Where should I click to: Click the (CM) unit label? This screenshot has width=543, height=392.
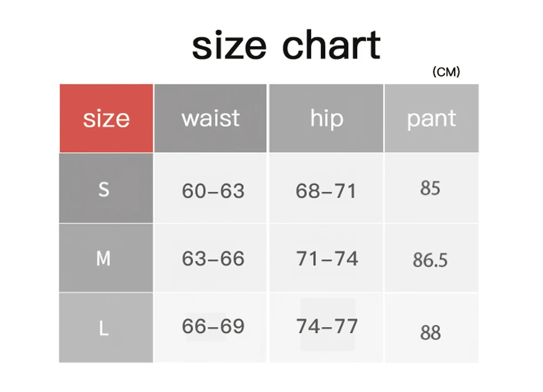pos(446,72)
